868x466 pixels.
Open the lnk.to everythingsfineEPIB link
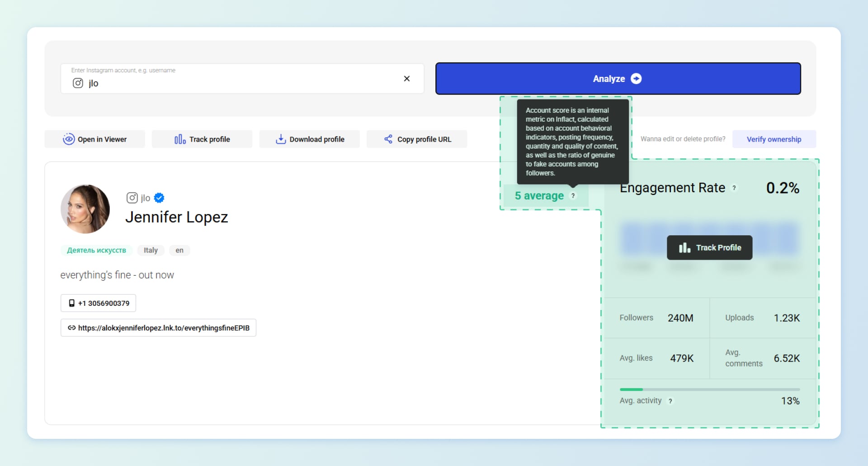pyautogui.click(x=159, y=328)
